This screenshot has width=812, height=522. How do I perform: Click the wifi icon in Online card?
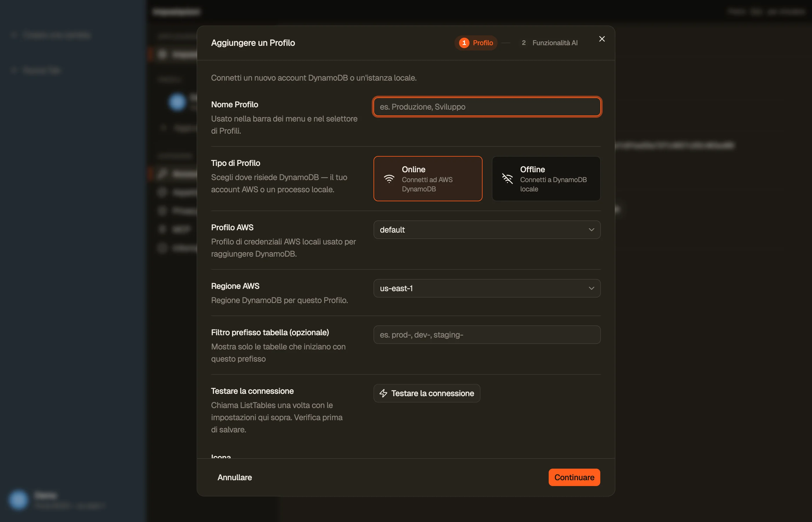click(x=389, y=179)
